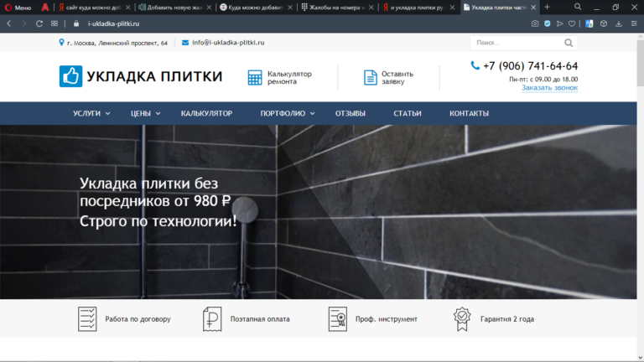The width and height of the screenshot is (644, 362).
Task: Open the blue shield ad-blocker icon
Action: point(547,23)
